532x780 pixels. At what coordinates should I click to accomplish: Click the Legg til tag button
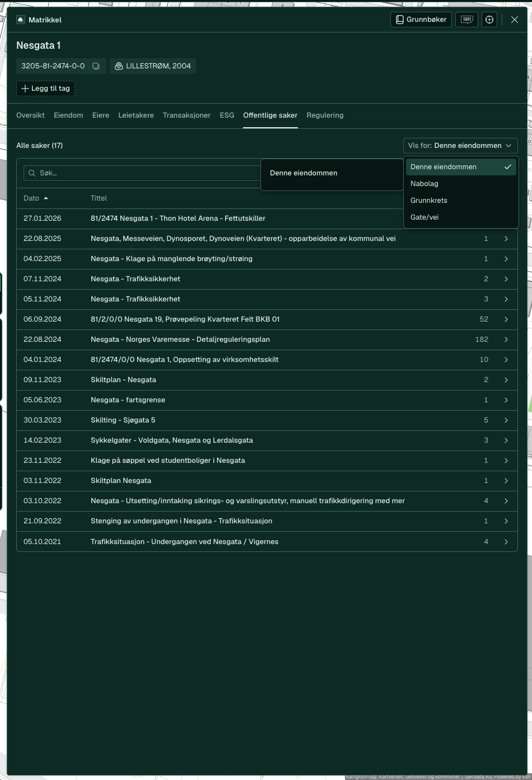pos(45,89)
